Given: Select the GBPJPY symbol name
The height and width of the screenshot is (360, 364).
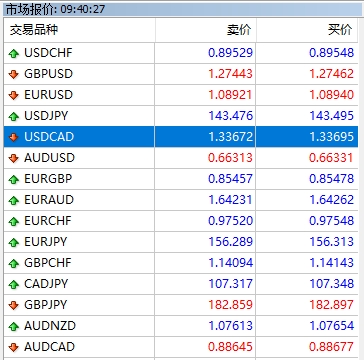Looking at the screenshot, I should (x=46, y=305).
